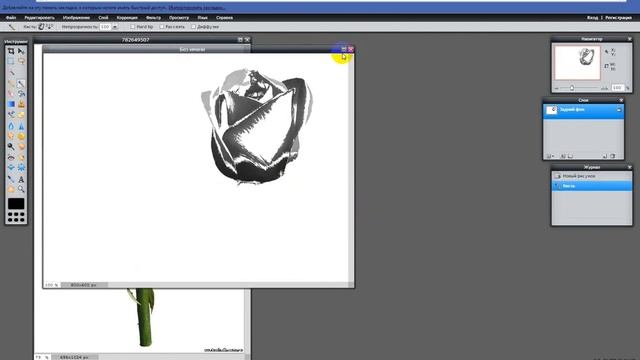This screenshot has width=640, height=360.
Task: Select Новый рисунок history entry
Action: coord(591,176)
